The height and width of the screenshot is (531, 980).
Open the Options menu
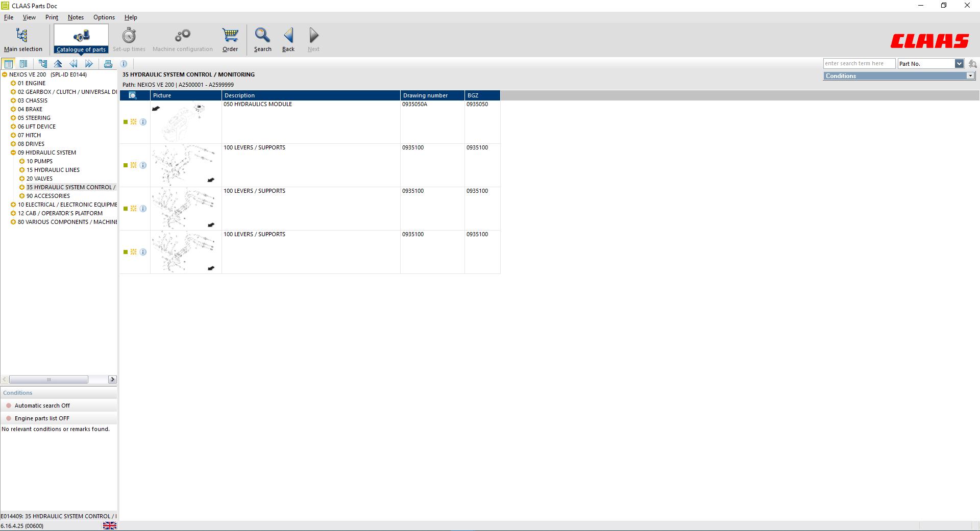[104, 17]
